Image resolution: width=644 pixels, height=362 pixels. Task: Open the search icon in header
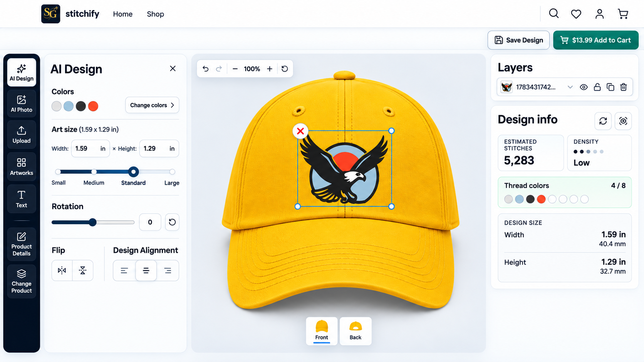point(553,13)
